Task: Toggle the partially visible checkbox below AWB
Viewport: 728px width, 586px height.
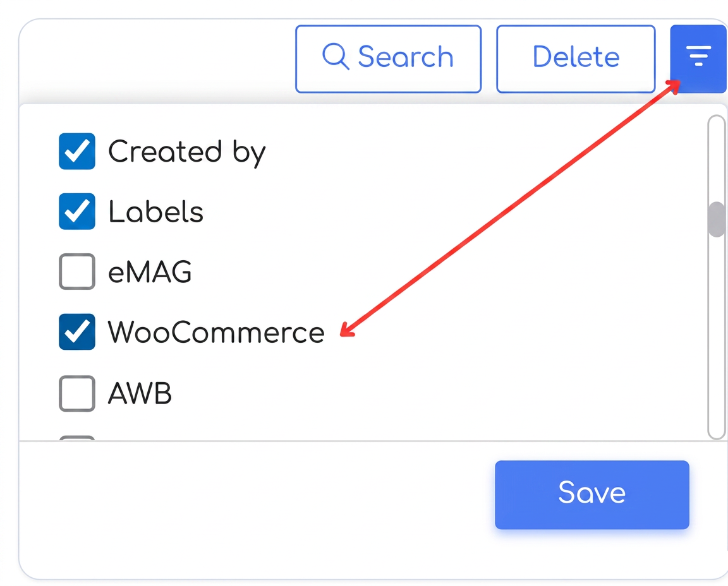Action: [x=77, y=438]
